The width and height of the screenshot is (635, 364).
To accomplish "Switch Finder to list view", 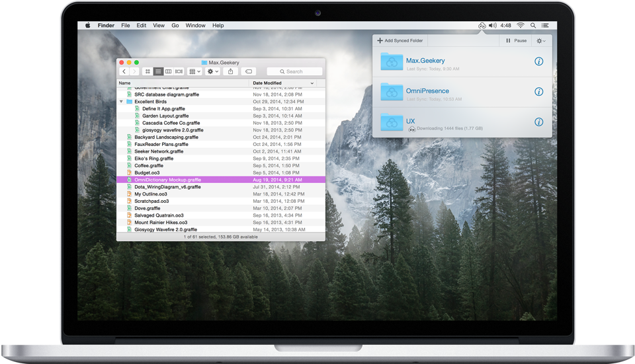I will (x=158, y=71).
